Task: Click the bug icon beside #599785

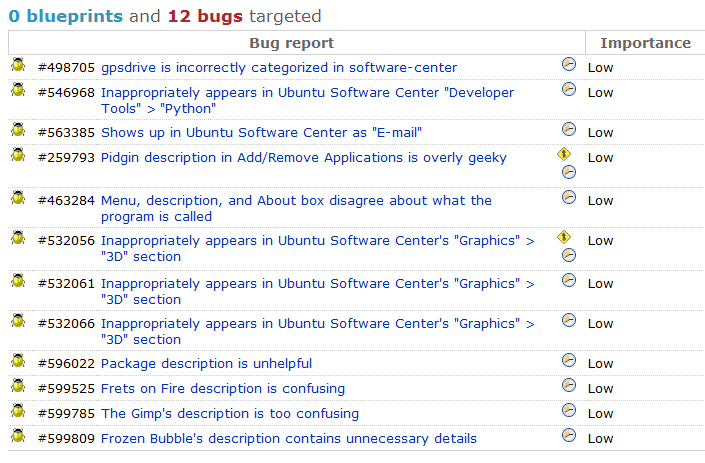Action: [x=18, y=410]
